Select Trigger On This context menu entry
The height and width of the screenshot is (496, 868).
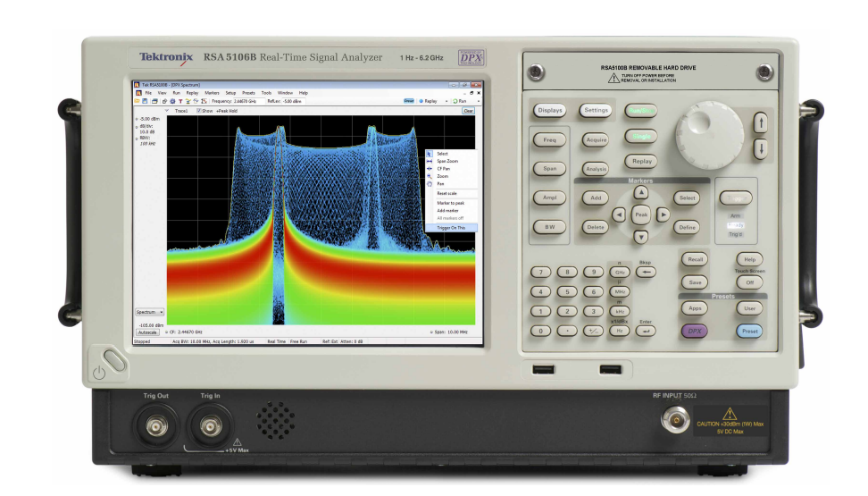tap(451, 228)
